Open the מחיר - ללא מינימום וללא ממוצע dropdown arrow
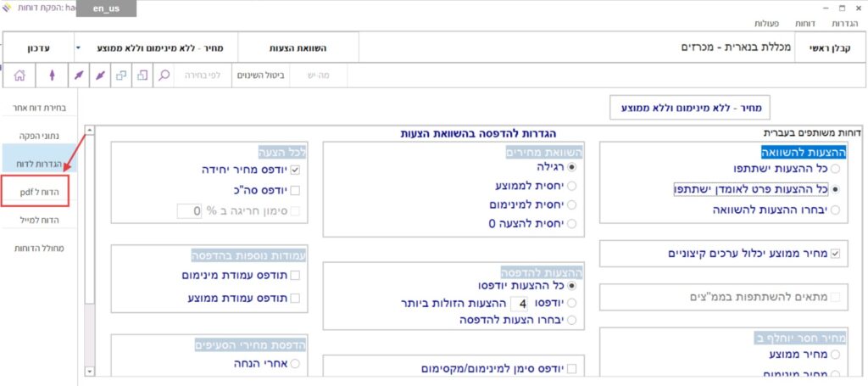Image resolution: width=868 pixels, height=386 pixels. [78, 48]
